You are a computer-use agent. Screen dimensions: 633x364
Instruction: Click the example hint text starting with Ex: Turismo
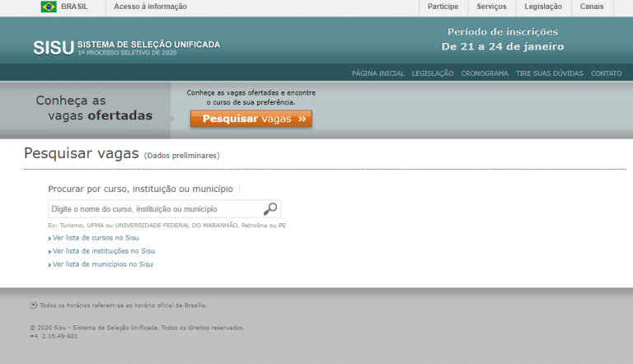pos(166,225)
